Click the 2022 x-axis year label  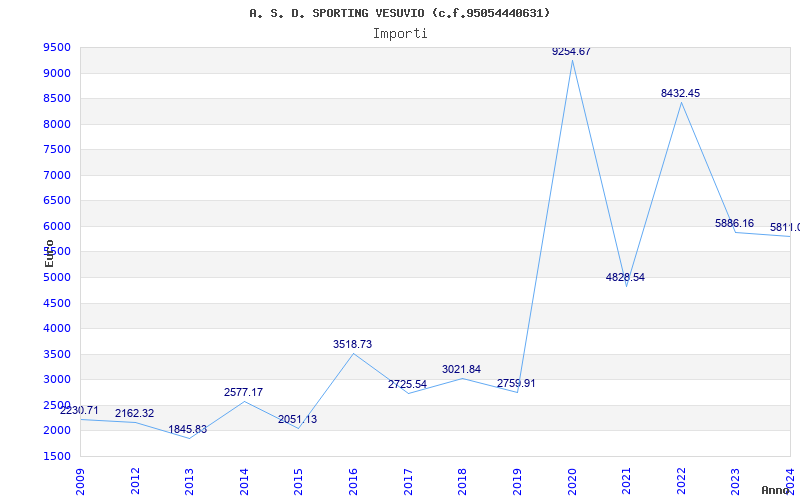pyautogui.click(x=681, y=481)
